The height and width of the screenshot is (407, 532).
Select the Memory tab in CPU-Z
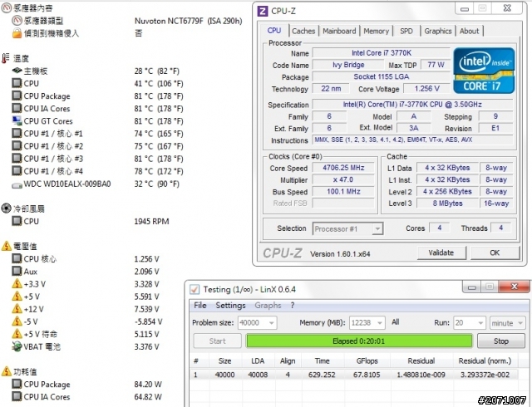click(x=377, y=31)
